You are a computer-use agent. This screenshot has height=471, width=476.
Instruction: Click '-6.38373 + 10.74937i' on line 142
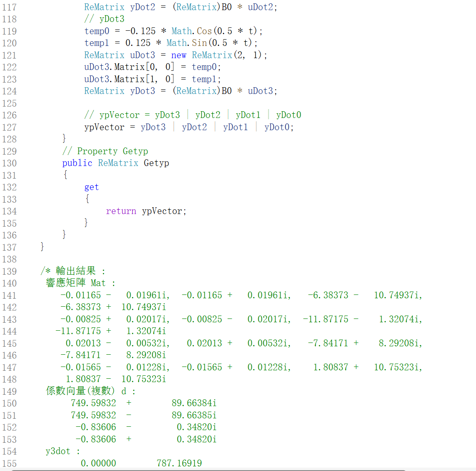pyautogui.click(x=113, y=307)
